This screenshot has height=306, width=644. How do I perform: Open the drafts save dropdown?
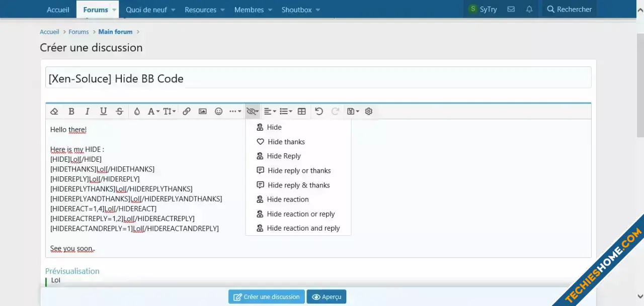(x=353, y=112)
